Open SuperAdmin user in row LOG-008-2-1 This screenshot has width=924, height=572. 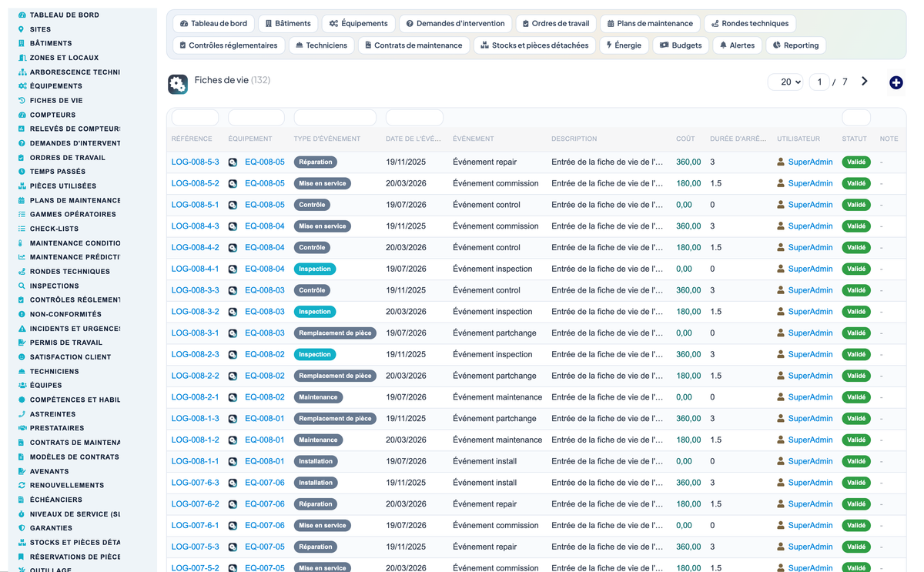coord(810,397)
